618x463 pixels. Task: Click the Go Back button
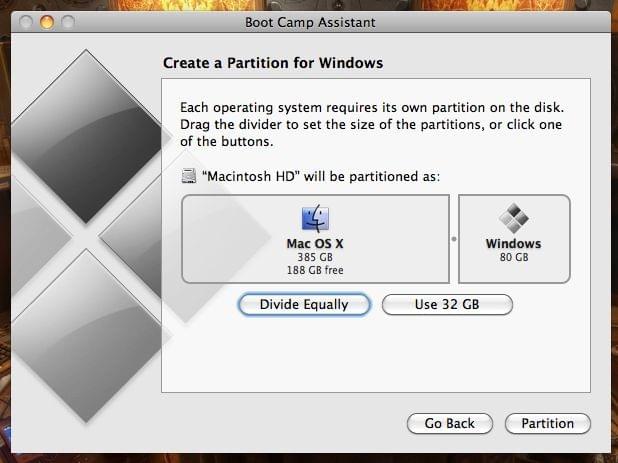pos(450,423)
